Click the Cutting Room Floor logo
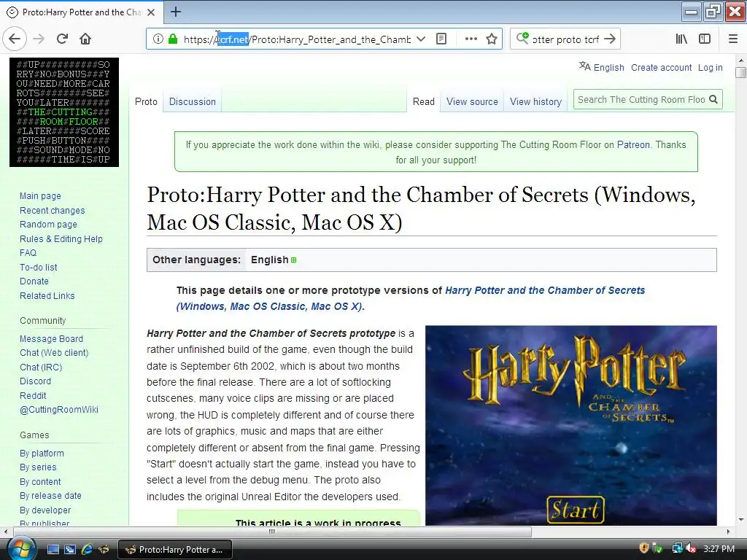The height and width of the screenshot is (560, 747). coord(64,112)
